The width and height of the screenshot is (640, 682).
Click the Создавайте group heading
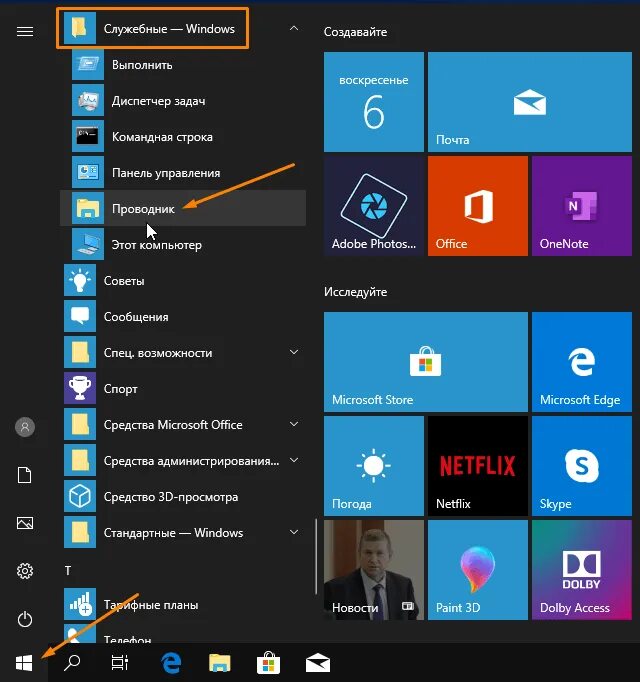(355, 32)
